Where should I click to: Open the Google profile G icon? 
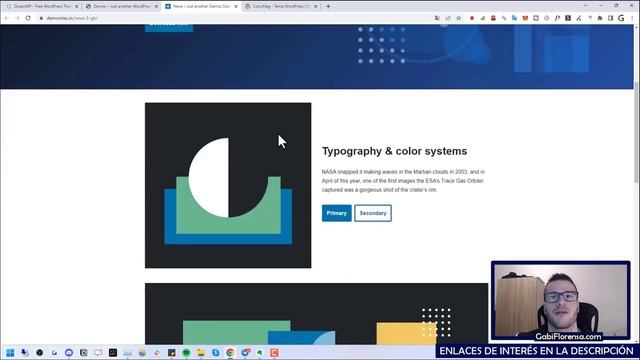click(x=621, y=18)
